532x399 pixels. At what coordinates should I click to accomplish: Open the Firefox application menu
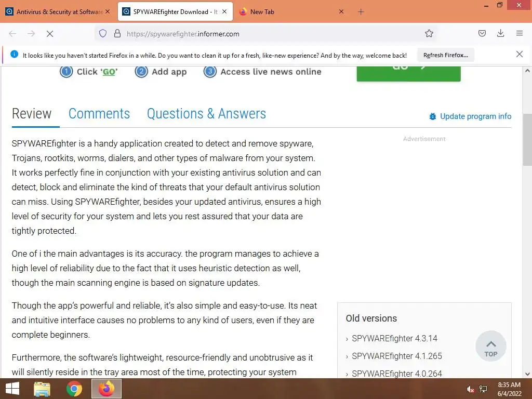[520, 33]
